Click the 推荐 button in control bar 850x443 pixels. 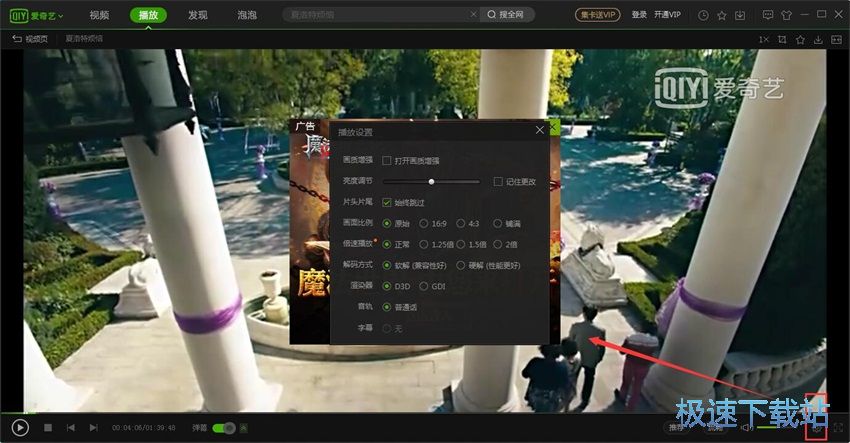tap(677, 428)
